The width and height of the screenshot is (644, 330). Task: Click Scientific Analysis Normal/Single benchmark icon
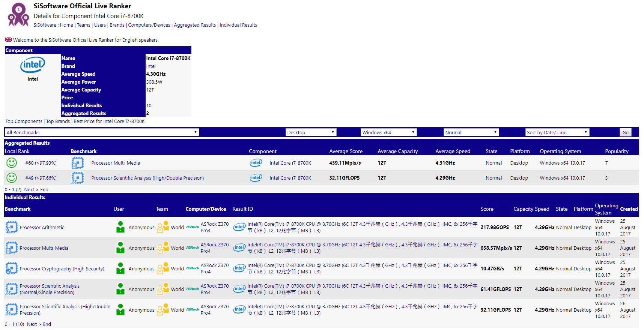point(11,289)
